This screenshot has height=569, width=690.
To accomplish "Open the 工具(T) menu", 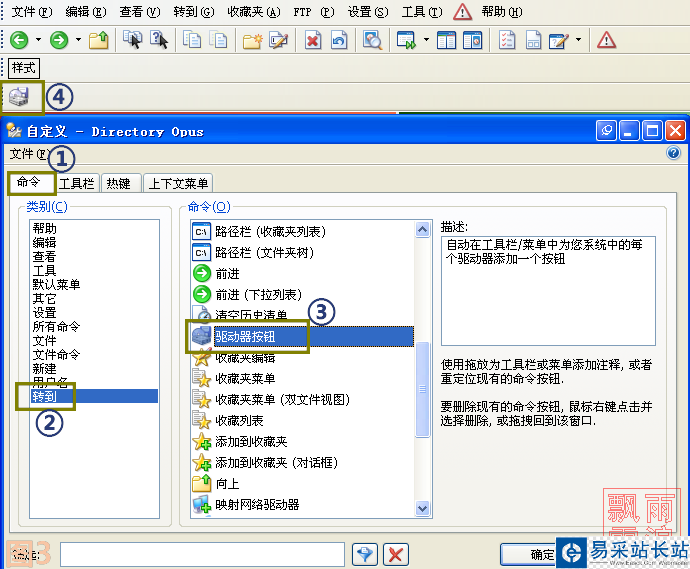I will tap(422, 12).
